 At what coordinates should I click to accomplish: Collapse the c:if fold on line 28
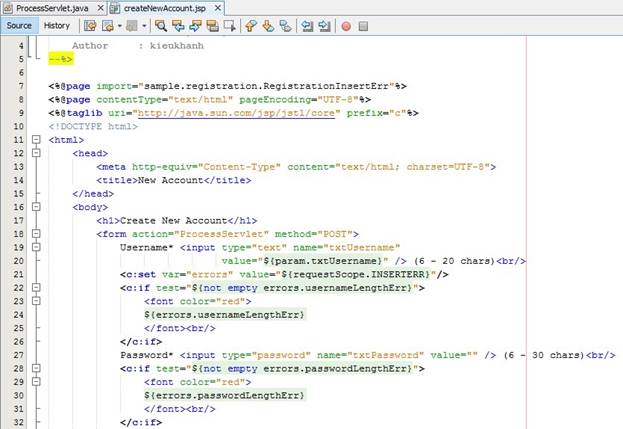(36, 368)
